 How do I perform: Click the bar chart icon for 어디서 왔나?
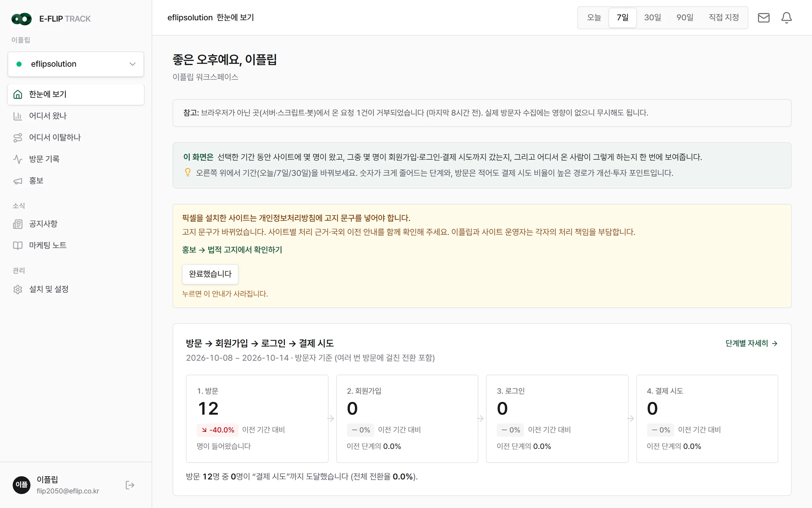18,116
